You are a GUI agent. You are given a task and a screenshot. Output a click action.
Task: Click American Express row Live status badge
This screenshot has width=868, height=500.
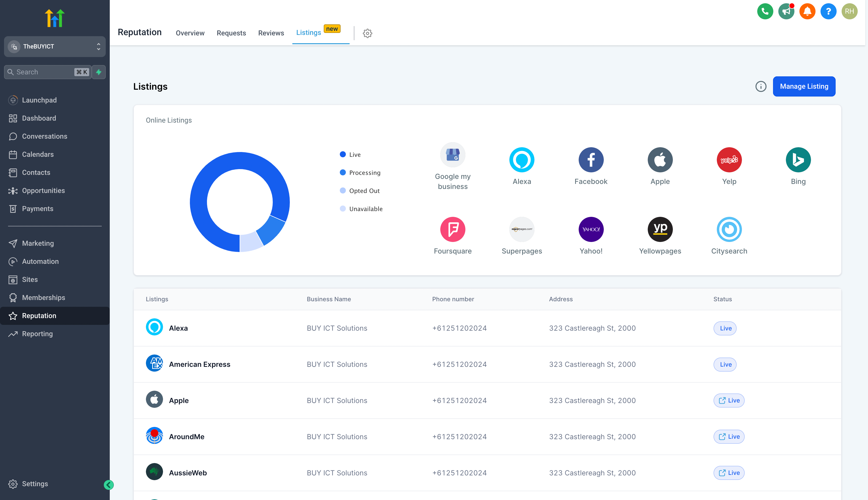pos(725,364)
